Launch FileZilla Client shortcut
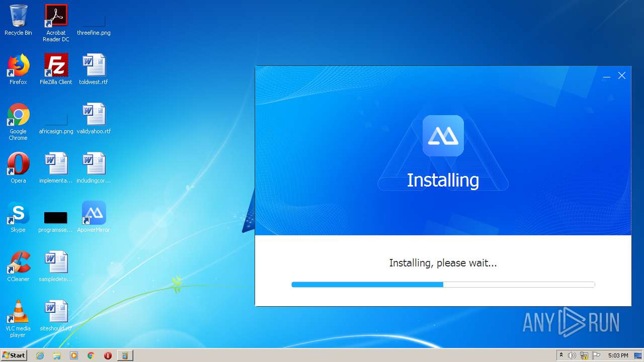Screen dimensions: 644x362 (56, 69)
